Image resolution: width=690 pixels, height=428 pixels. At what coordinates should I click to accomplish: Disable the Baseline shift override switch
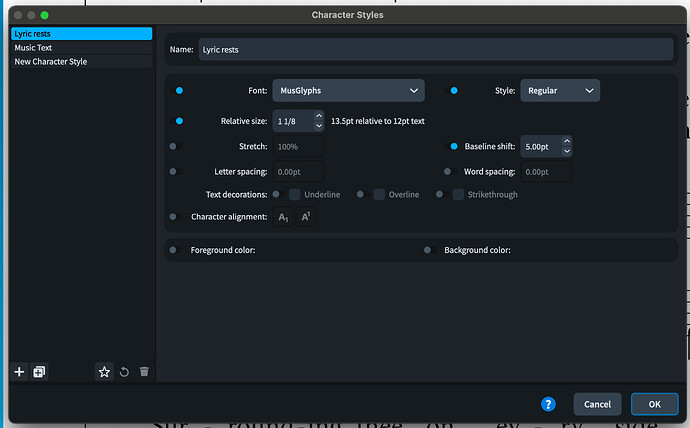(451, 146)
